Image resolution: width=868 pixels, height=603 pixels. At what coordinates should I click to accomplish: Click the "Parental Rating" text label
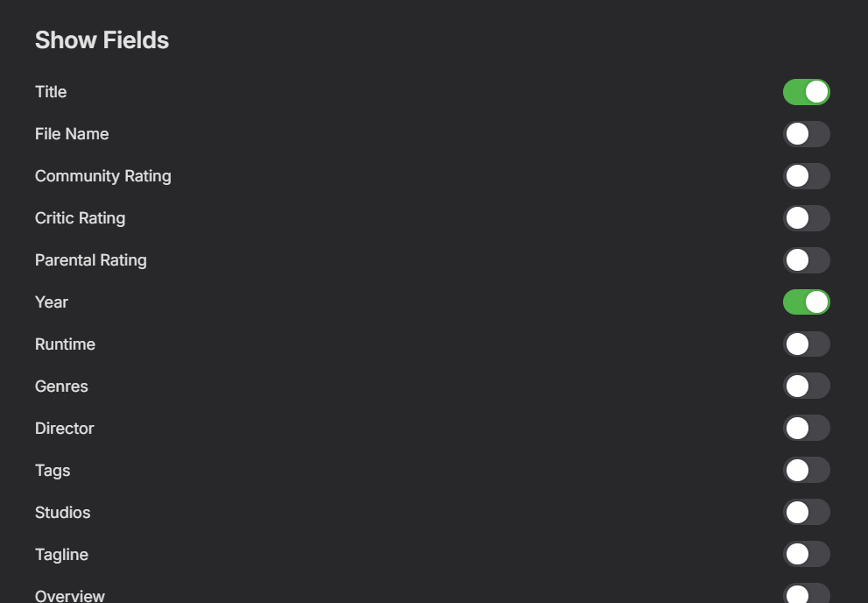coord(90,260)
